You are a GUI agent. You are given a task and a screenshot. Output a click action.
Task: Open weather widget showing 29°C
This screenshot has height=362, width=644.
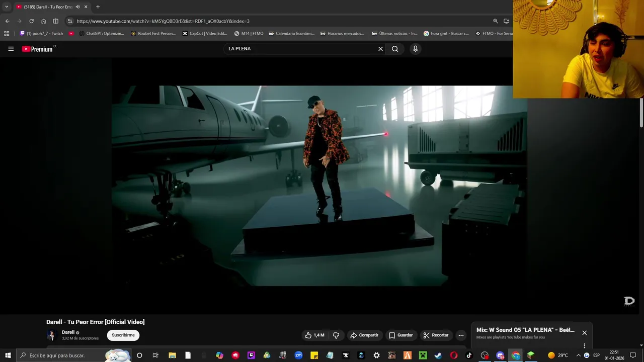(558, 355)
